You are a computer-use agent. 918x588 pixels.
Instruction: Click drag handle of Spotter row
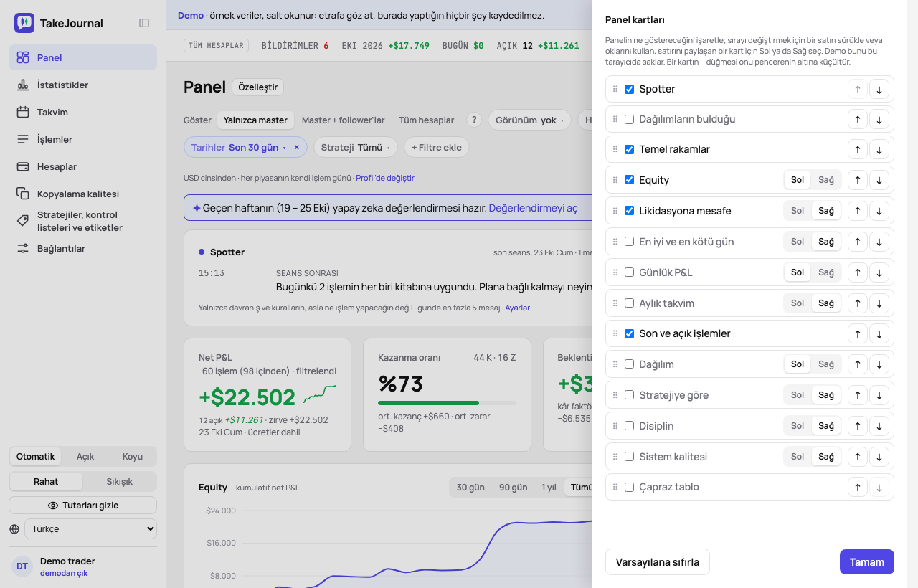pyautogui.click(x=615, y=89)
